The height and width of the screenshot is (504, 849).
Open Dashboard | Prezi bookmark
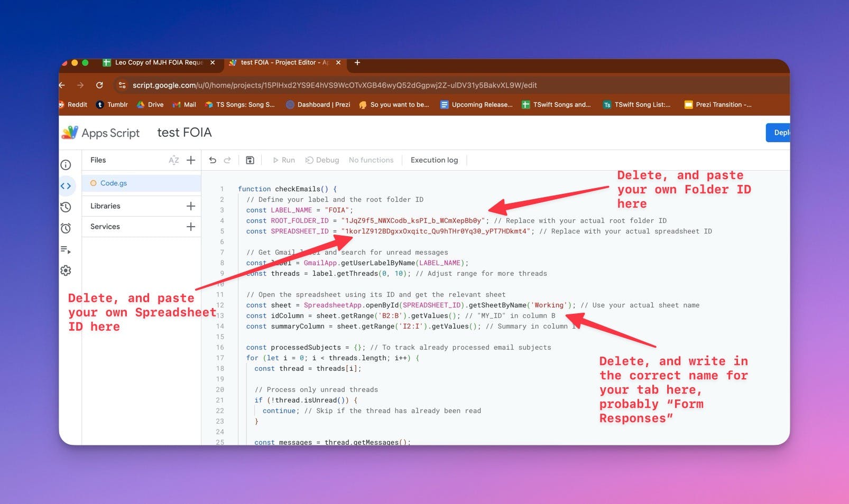[318, 105]
